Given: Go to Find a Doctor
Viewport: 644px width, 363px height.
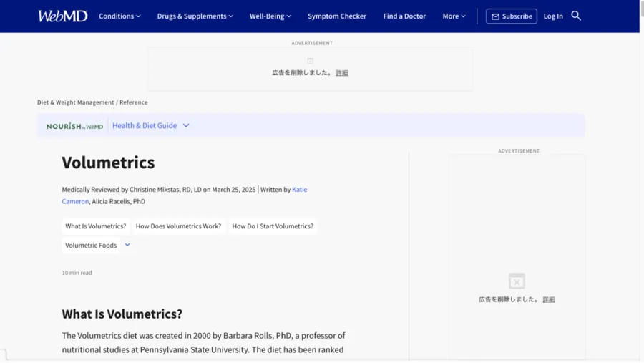Looking at the screenshot, I should pyautogui.click(x=404, y=16).
